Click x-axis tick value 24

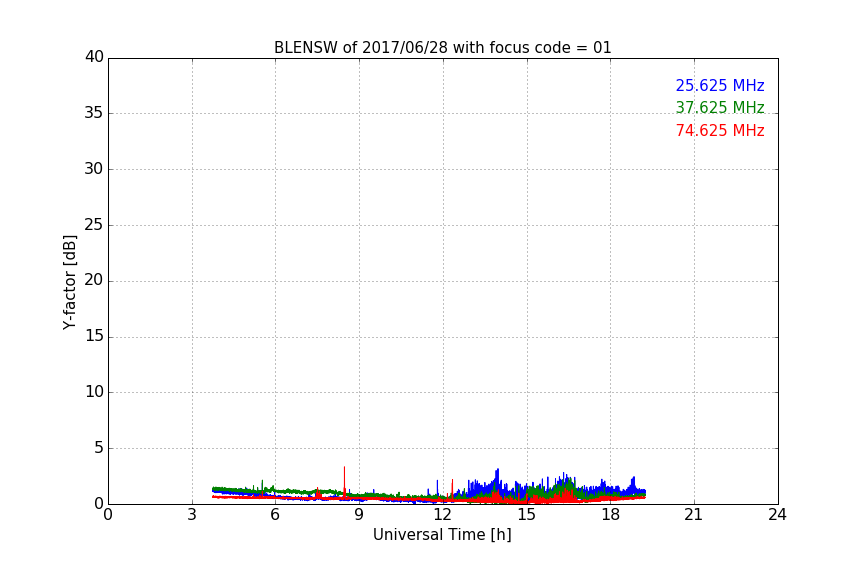click(x=777, y=515)
